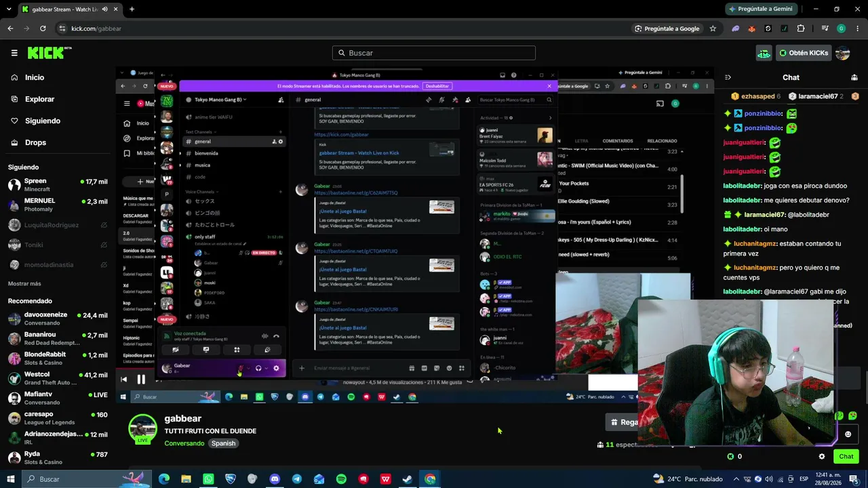Open WhatsApp from the Windows taskbar
This screenshot has height=488, width=868.
pyautogui.click(x=208, y=479)
